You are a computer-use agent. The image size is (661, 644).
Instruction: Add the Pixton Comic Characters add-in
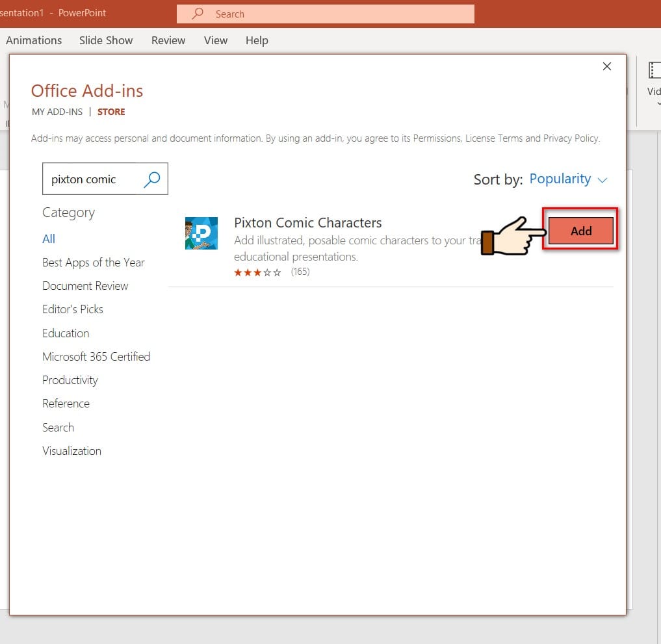pyautogui.click(x=580, y=231)
